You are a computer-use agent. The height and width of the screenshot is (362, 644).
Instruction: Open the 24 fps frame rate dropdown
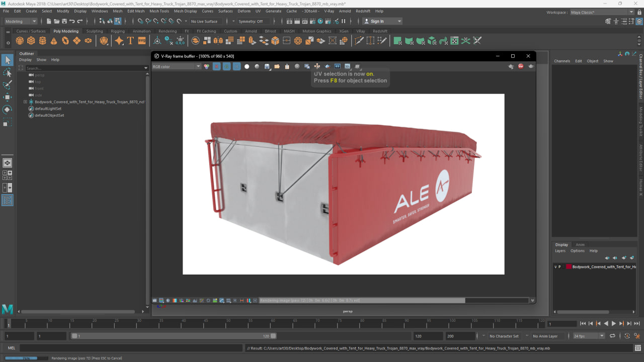(588, 336)
